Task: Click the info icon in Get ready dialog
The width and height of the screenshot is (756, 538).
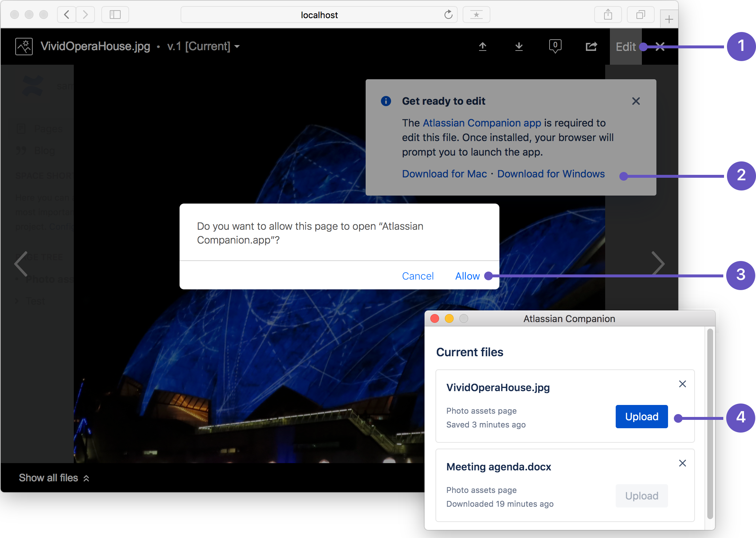Action: tap(386, 101)
